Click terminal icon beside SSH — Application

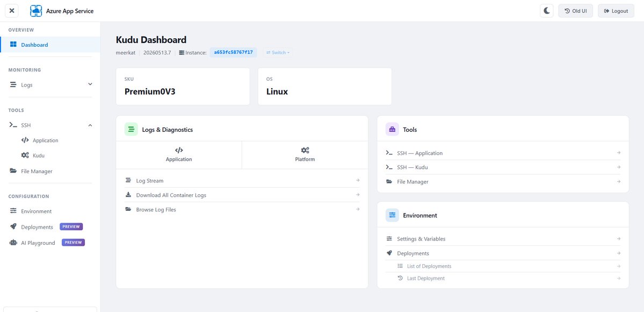click(389, 153)
